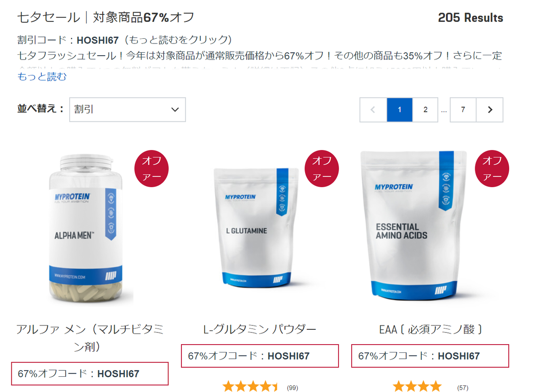Open アルファ メン product title link
557x392 pixels.
pos(90,338)
